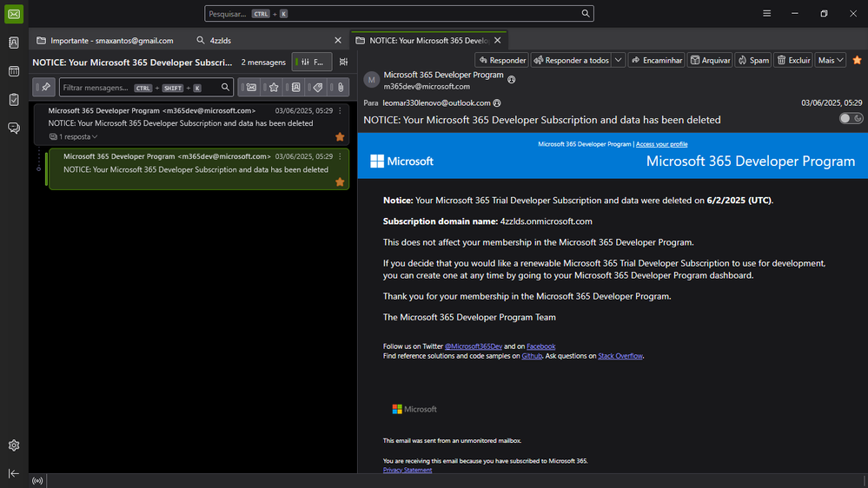This screenshot has height=488, width=868.
Task: Click orange star on first message row
Action: [340, 136]
